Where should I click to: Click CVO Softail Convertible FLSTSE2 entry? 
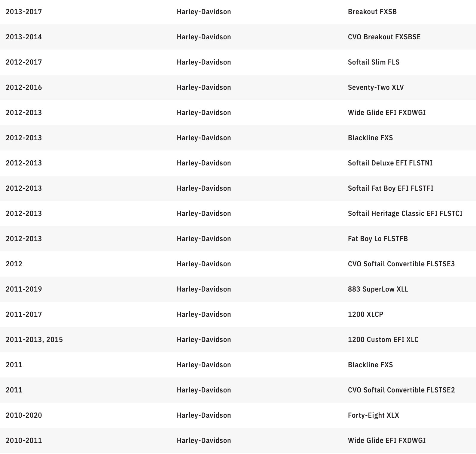coord(401,390)
